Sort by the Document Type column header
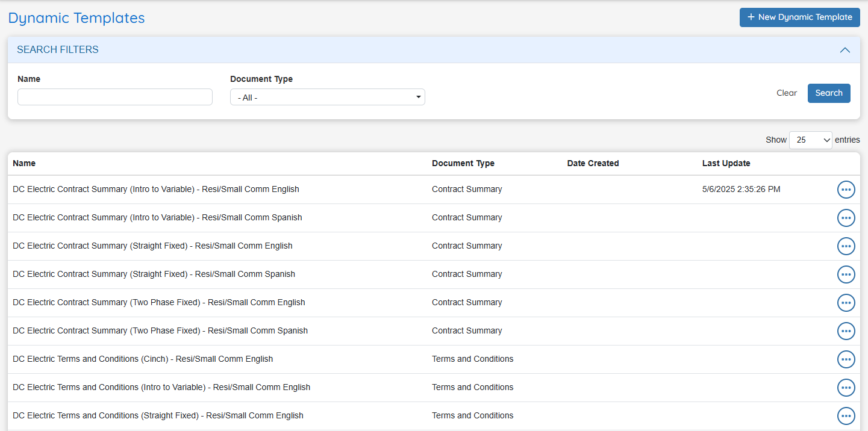 463,163
